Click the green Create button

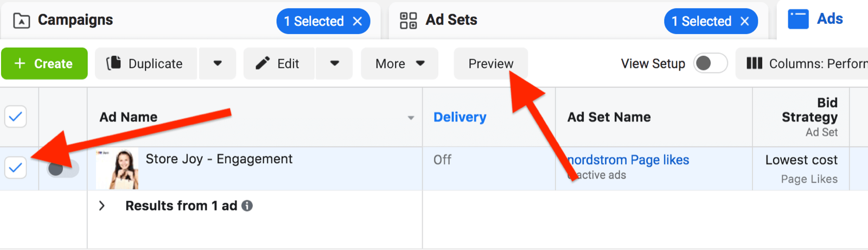44,63
